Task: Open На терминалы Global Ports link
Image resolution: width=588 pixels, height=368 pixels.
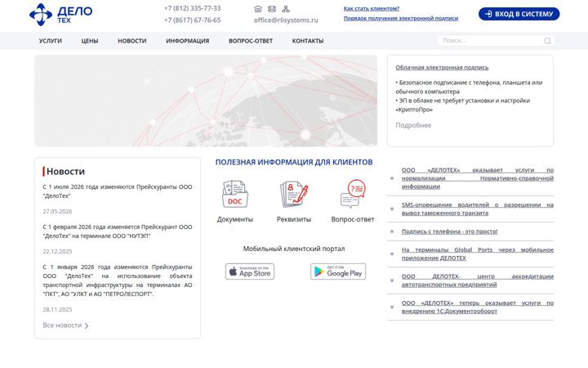Action: coord(478,254)
